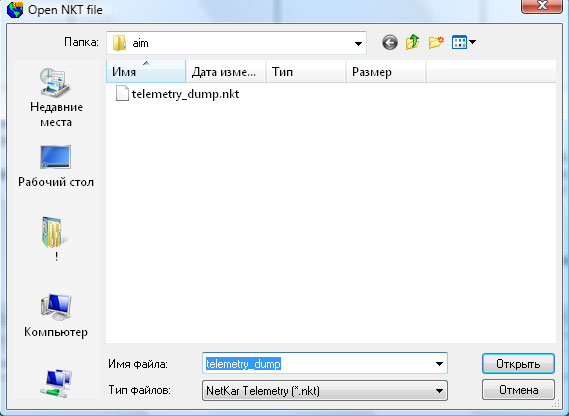Screen dimensions: 569x416
Task: Create a new folder icon
Action: pyautogui.click(x=436, y=42)
